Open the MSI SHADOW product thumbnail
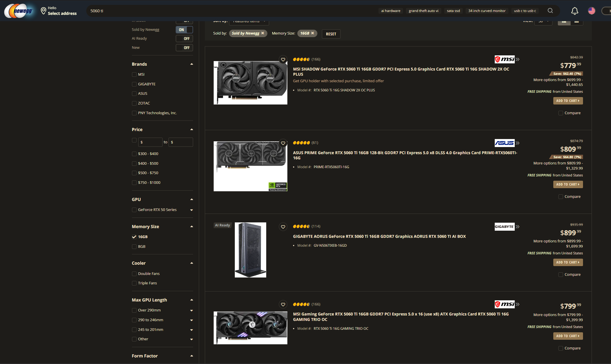The image size is (611, 364). 251,83
